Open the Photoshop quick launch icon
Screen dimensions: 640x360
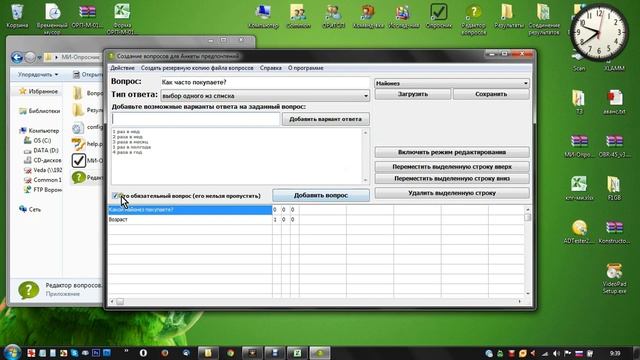96,353
